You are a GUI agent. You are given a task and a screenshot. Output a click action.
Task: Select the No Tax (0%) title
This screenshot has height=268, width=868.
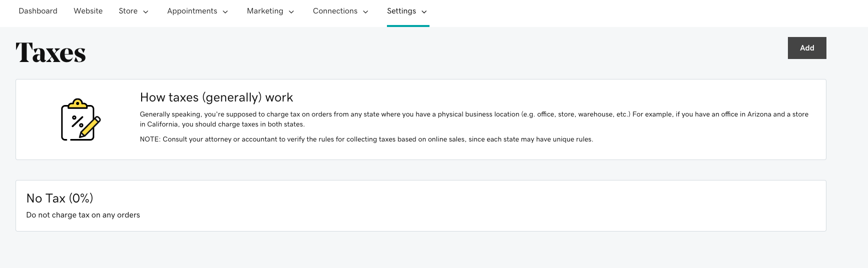[x=60, y=198]
